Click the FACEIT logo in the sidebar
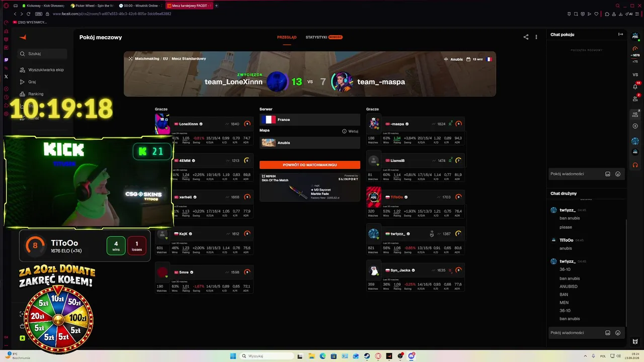The image size is (644, 362). (x=23, y=37)
